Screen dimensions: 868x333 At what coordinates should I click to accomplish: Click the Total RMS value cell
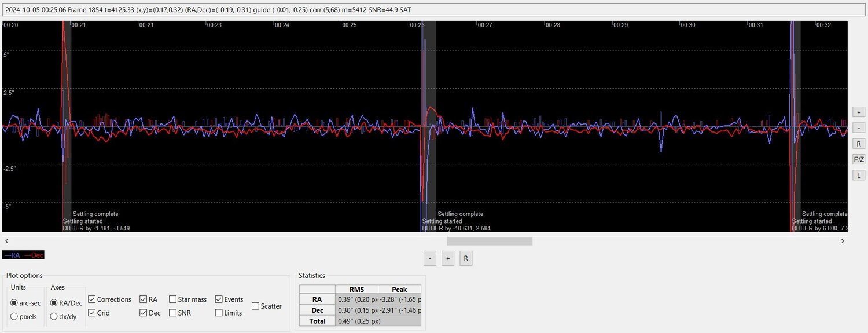pos(356,321)
